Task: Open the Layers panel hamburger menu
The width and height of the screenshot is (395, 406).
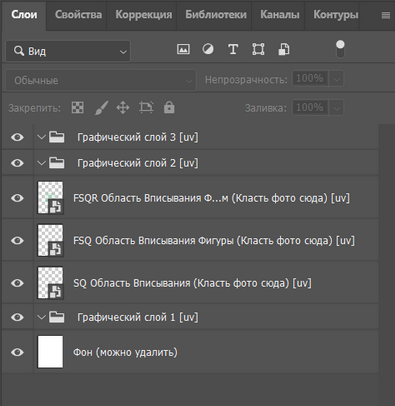Action: pos(386,15)
